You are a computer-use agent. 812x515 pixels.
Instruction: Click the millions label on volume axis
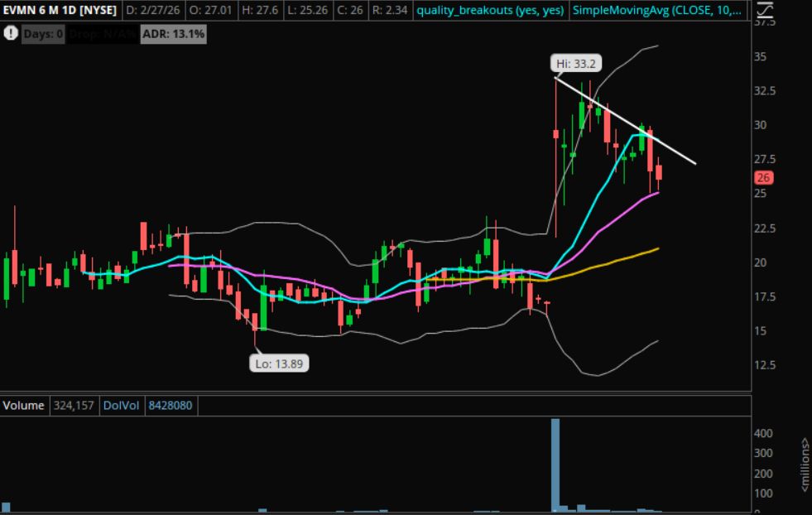[803, 464]
